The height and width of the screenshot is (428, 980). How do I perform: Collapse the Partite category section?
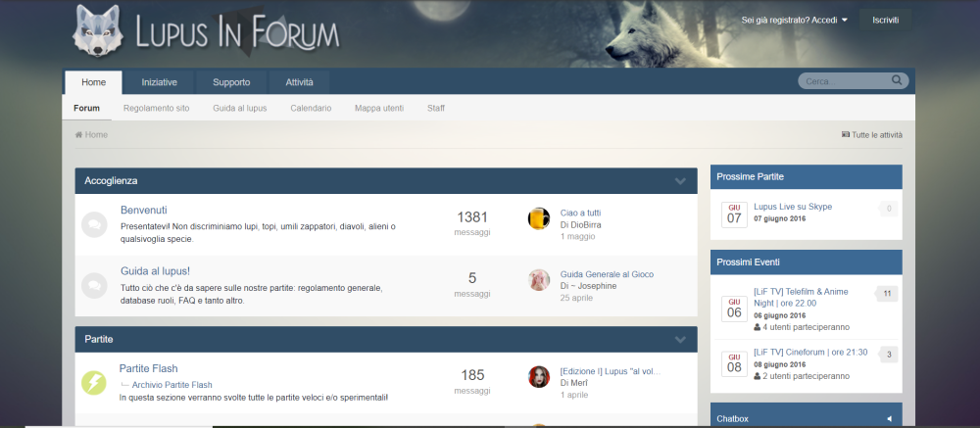[680, 339]
